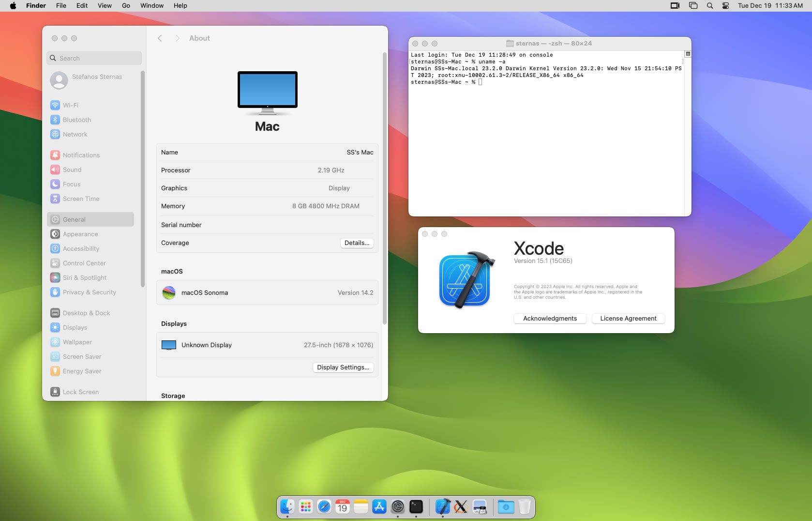Open Wallpaper settings
Screen dimensions: 812x521
click(x=90, y=342)
